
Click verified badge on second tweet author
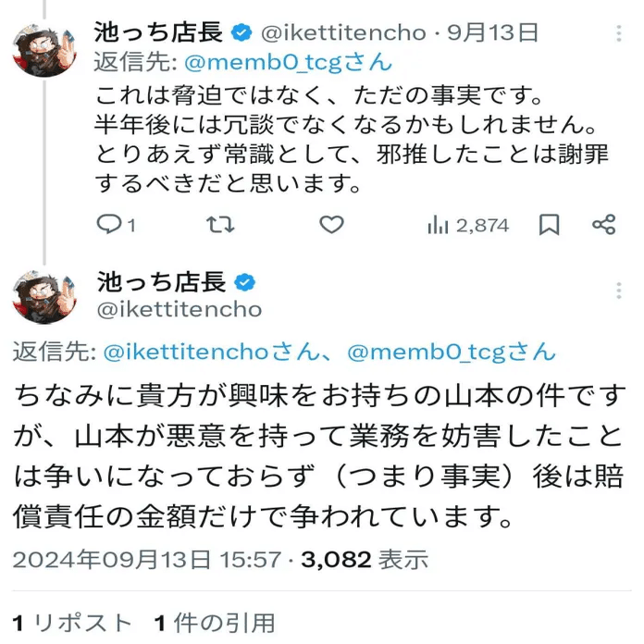point(244,282)
